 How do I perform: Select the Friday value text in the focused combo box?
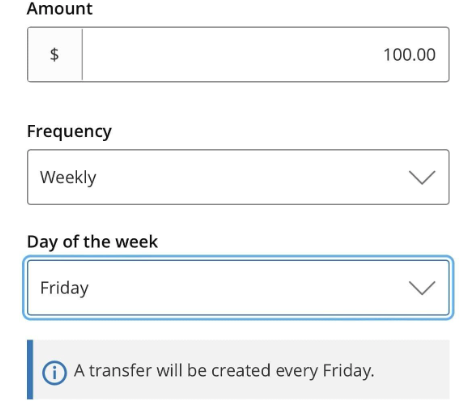pyautogui.click(x=64, y=288)
